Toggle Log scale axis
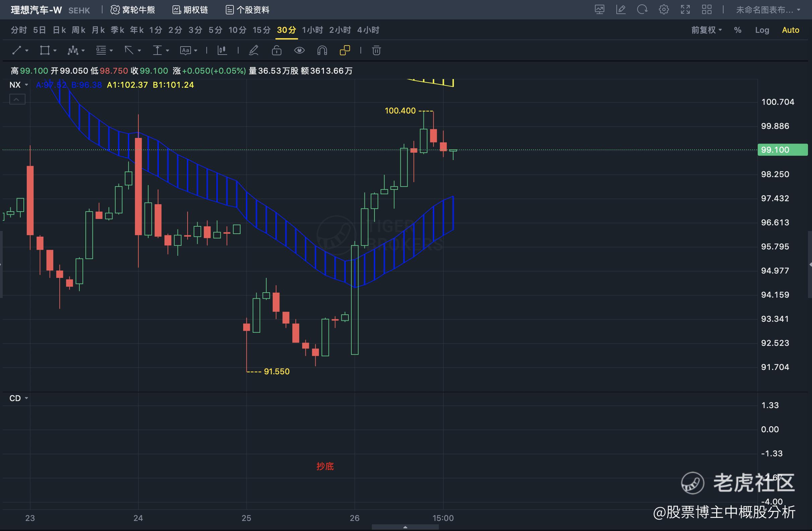 point(762,30)
